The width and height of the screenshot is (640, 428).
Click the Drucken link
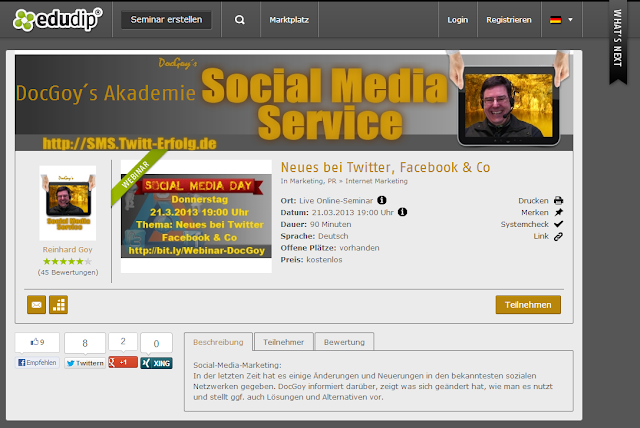(x=533, y=201)
